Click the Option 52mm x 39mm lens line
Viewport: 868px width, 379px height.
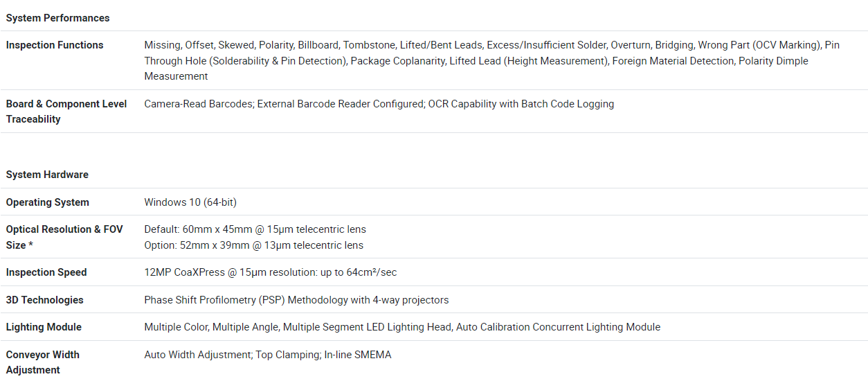click(253, 245)
